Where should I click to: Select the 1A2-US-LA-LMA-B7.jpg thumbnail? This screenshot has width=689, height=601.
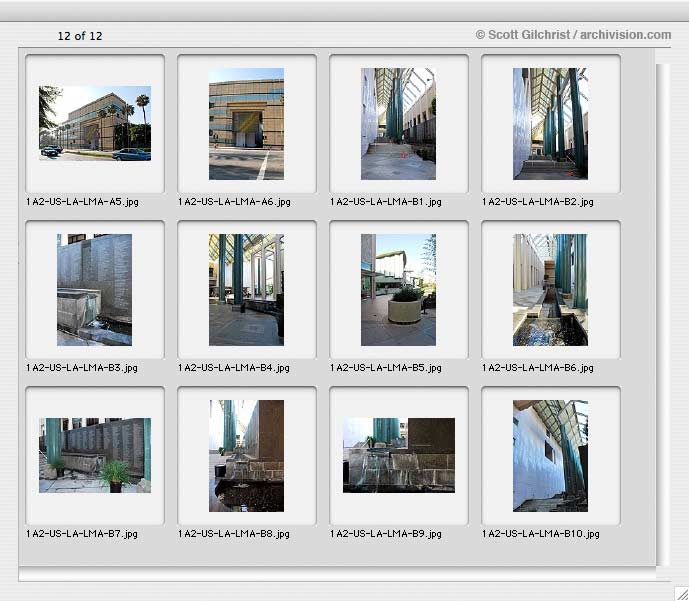(95, 455)
